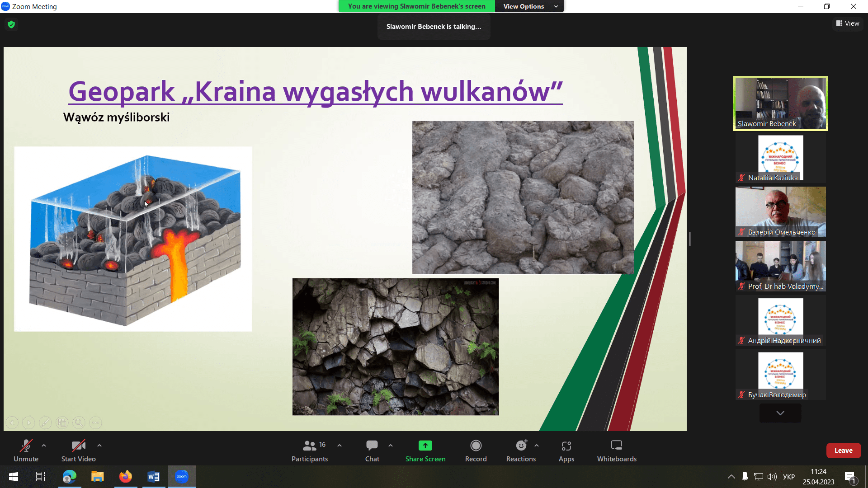
Task: Leave the meeting
Action: [x=843, y=450]
